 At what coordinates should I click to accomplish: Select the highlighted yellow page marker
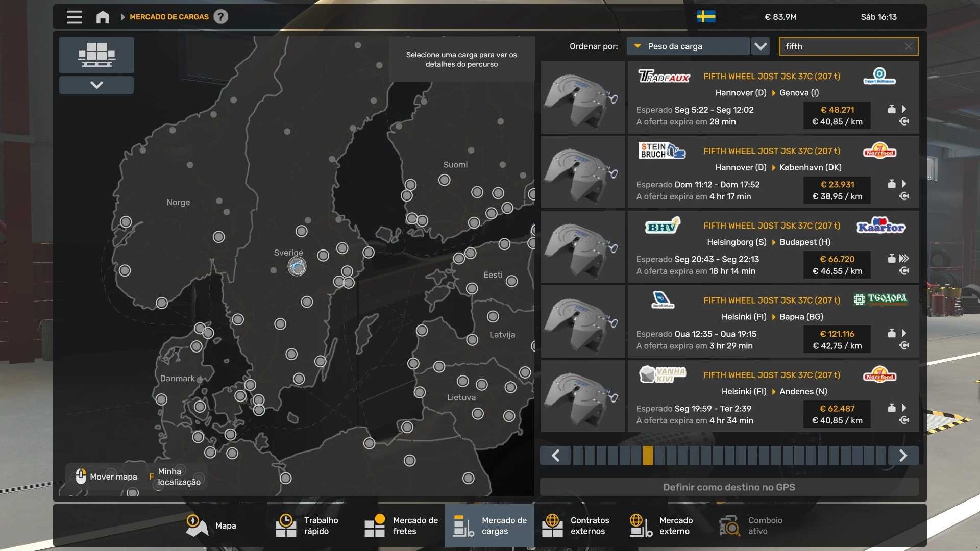648,456
